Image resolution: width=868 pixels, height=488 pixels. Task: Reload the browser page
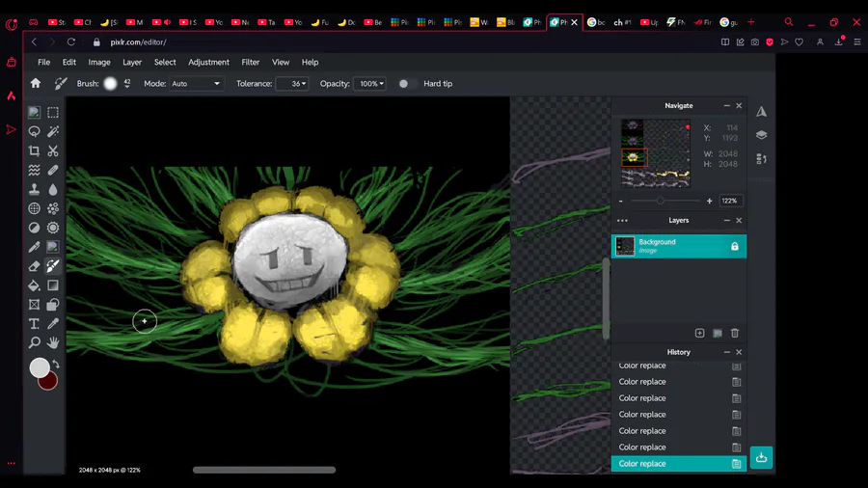point(70,42)
